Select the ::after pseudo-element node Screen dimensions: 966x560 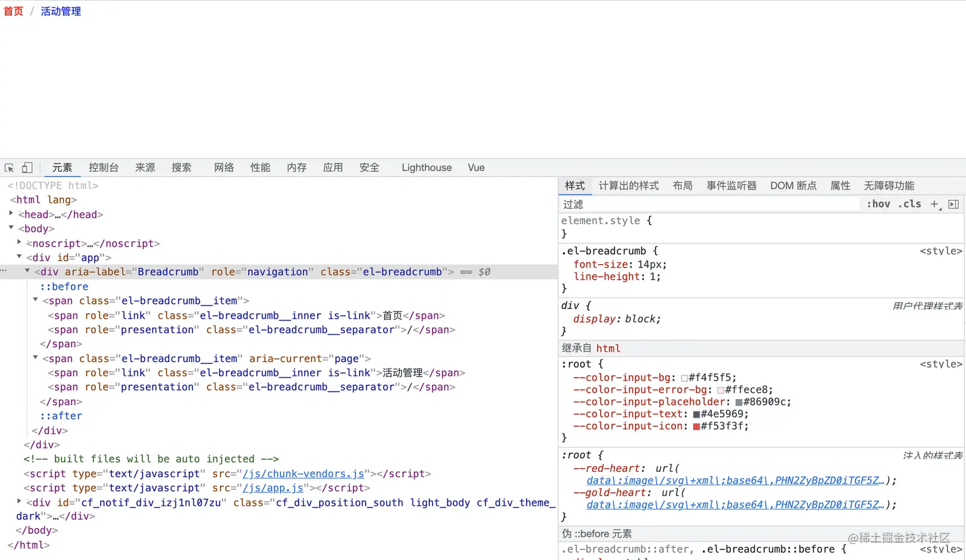[61, 416]
